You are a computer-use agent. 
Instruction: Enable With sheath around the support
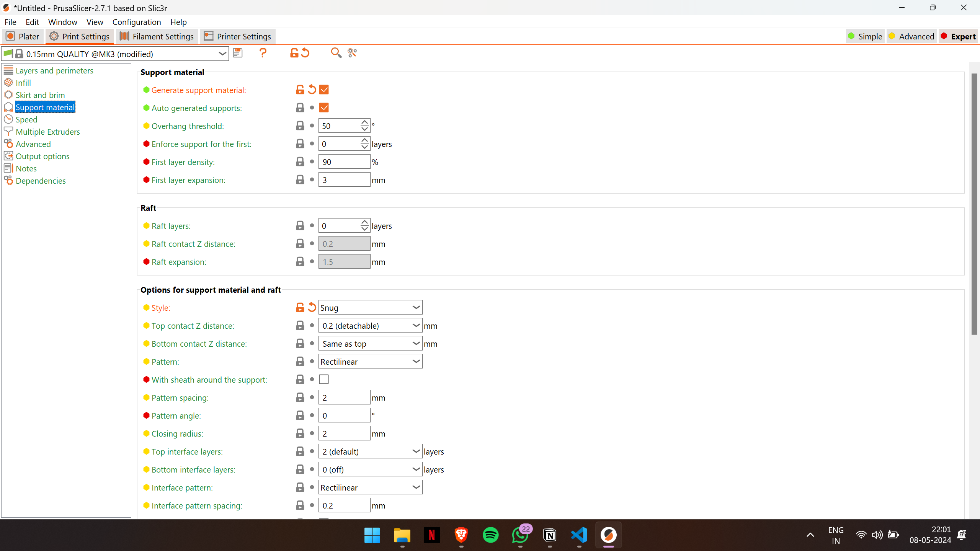point(324,379)
